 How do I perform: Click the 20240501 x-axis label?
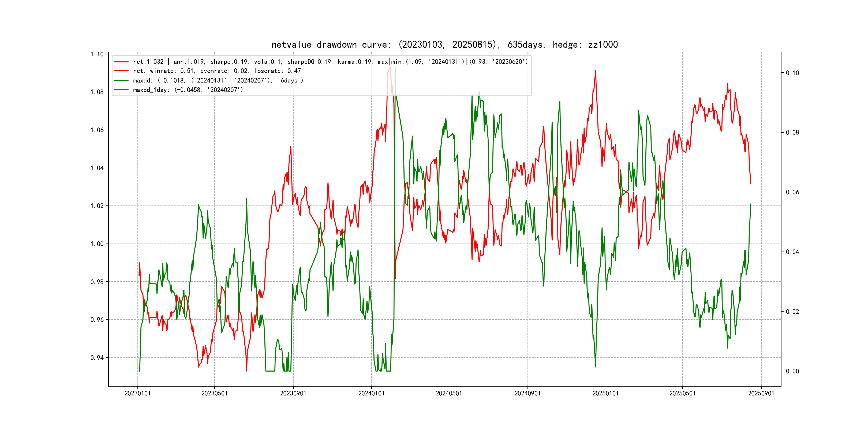pos(449,393)
